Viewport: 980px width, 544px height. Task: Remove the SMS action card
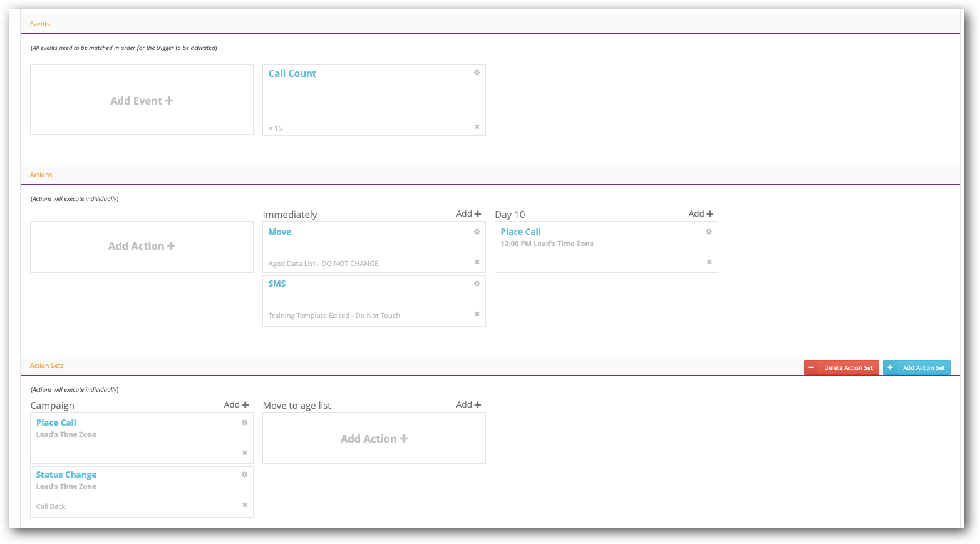[x=477, y=314]
